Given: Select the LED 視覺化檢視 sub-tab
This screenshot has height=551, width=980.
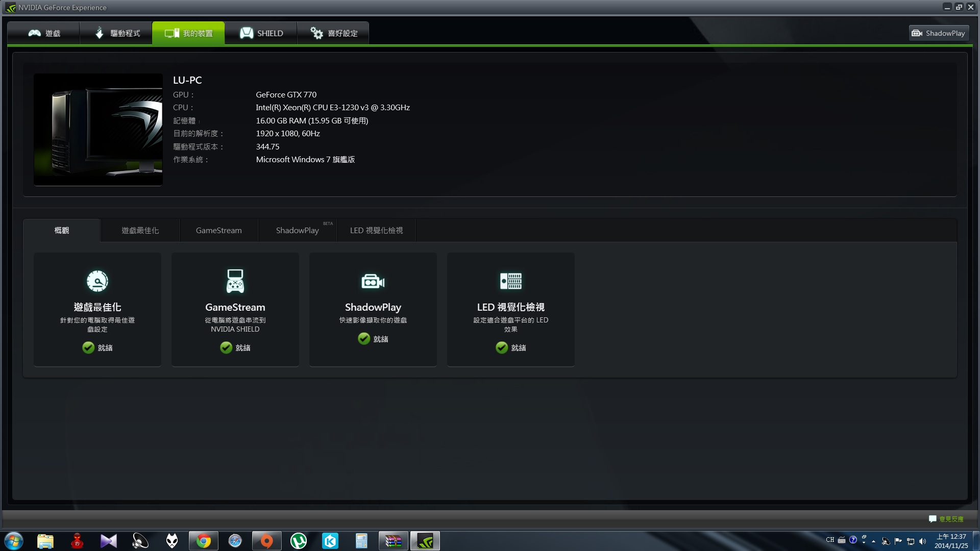Looking at the screenshot, I should 376,231.
